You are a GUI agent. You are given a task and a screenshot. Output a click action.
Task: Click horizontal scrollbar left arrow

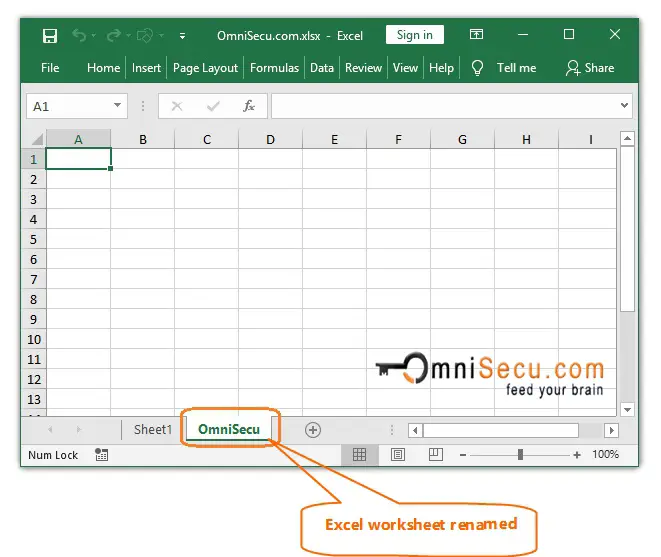(415, 431)
